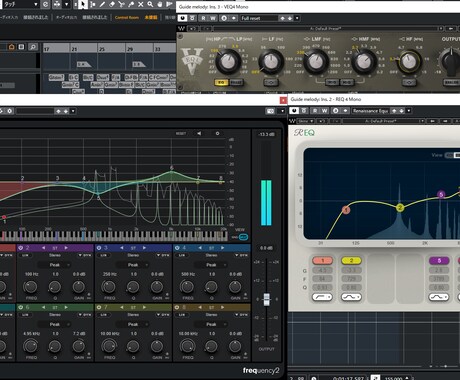Click the VEQ4 EQ yellow button
Screen dimensions: 460x380
(221, 82)
